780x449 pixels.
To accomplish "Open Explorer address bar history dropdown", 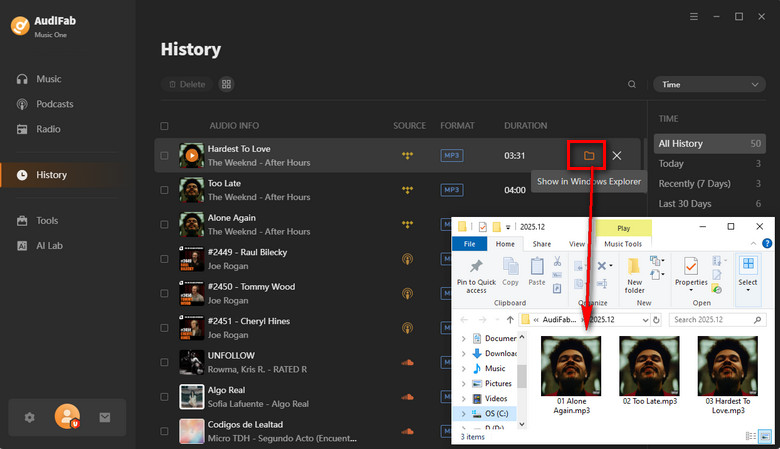I will coord(645,320).
